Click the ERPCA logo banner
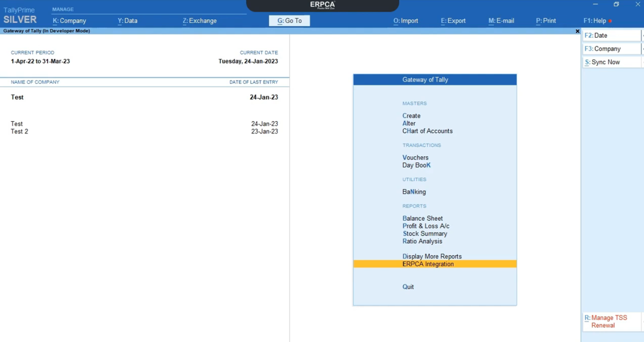The width and height of the screenshot is (644, 342). click(322, 5)
